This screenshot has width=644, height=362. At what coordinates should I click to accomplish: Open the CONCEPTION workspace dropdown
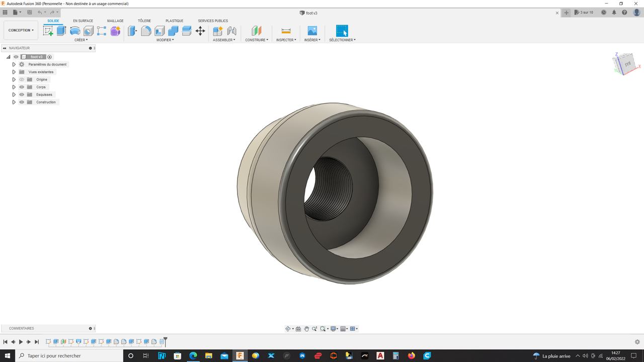[x=21, y=30]
